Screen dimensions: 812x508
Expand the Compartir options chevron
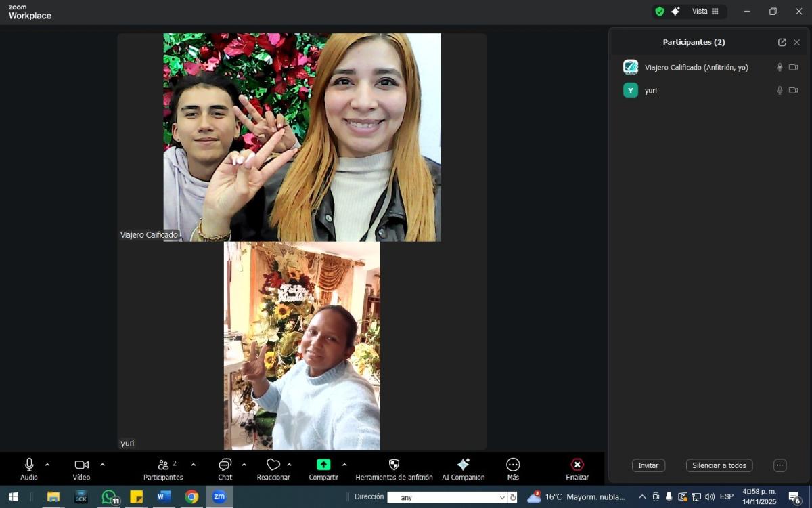tap(344, 465)
